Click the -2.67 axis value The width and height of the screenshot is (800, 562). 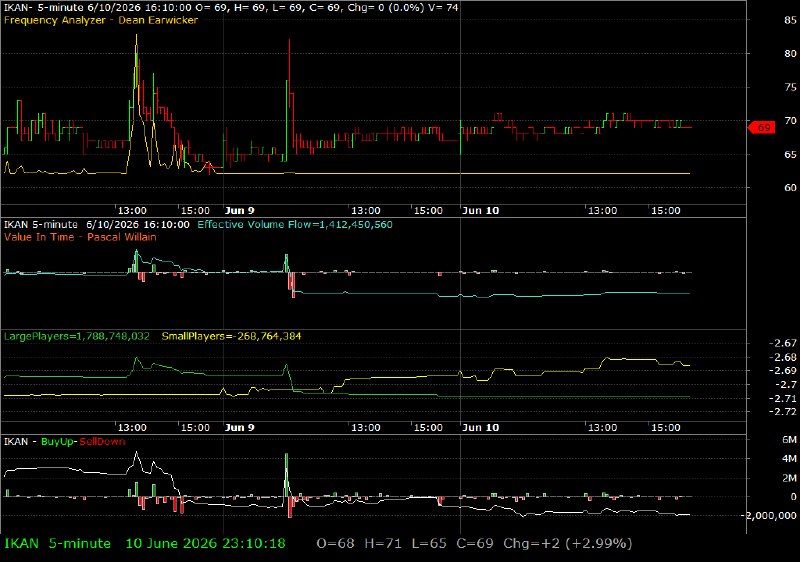[x=782, y=343]
